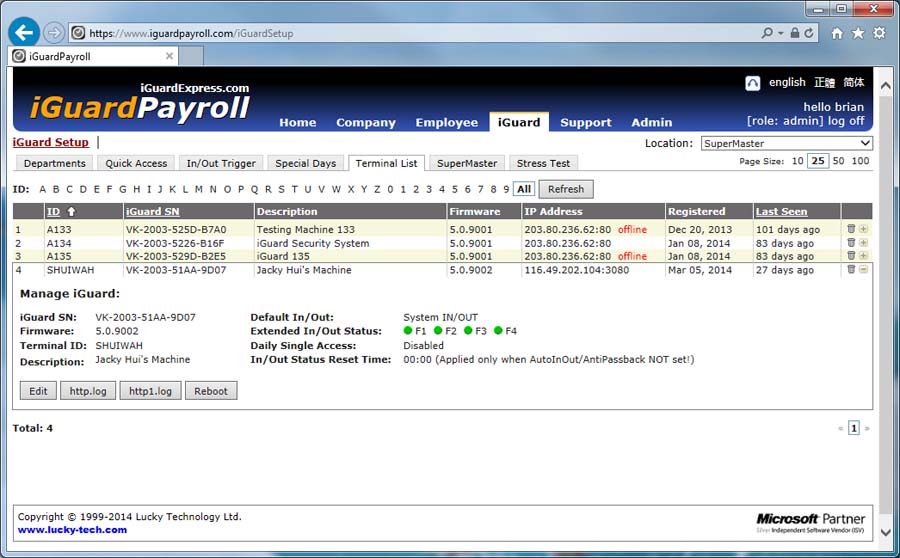The width and height of the screenshot is (900, 558).
Task: Click green F4 status indicator
Action: pos(498,331)
